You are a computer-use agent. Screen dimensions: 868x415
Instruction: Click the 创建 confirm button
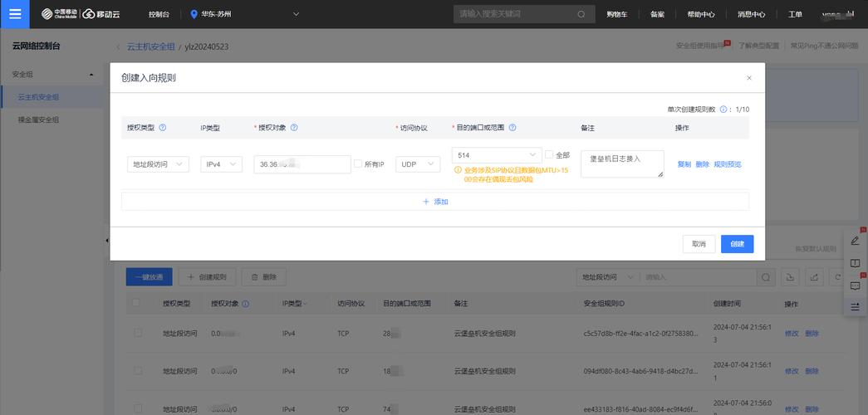coord(737,244)
